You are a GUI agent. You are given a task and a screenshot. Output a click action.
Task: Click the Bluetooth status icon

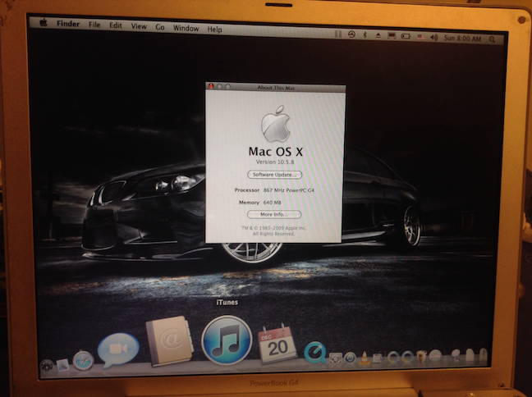[365, 34]
